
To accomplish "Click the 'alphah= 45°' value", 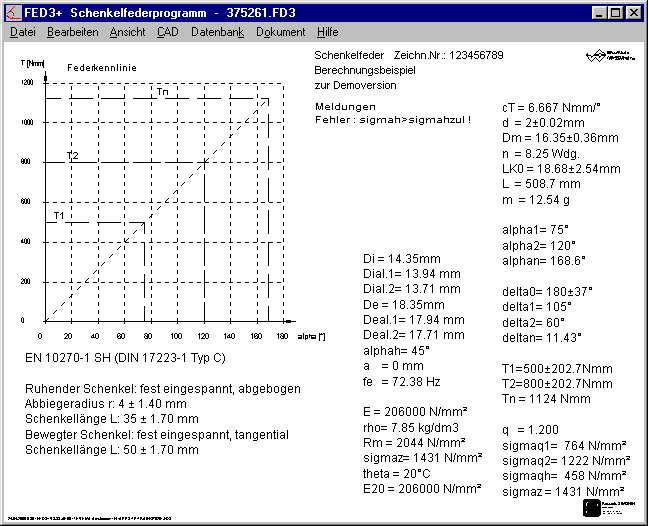I will point(396,351).
